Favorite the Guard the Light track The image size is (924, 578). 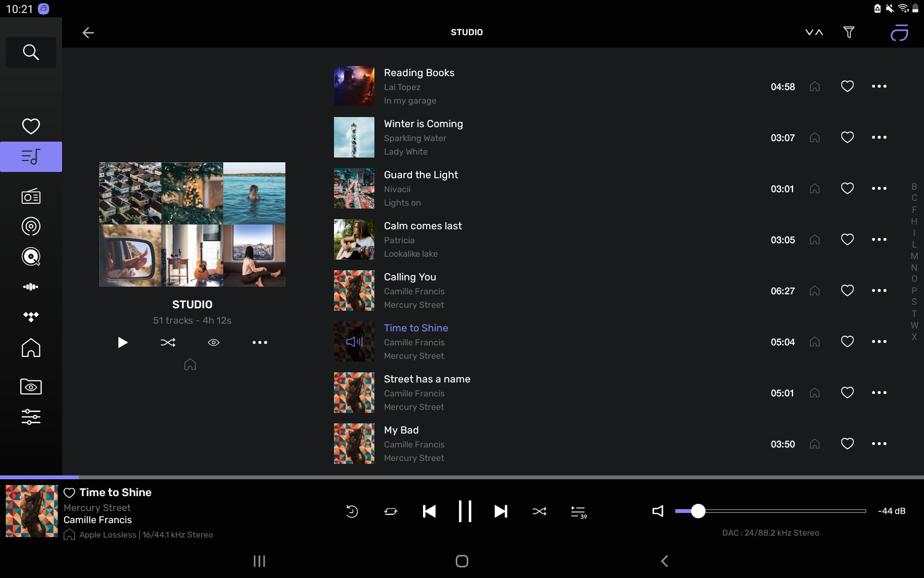pos(847,188)
